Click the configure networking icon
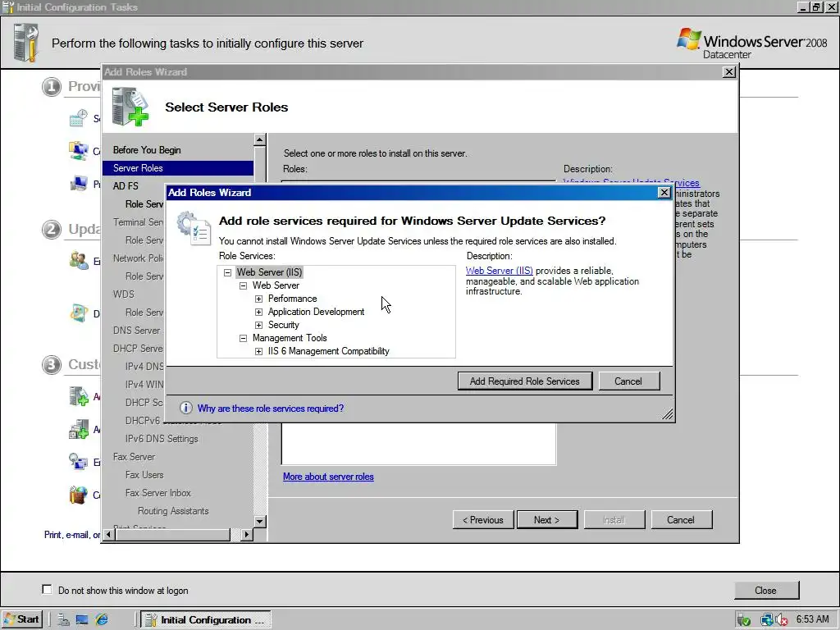 coord(78,151)
